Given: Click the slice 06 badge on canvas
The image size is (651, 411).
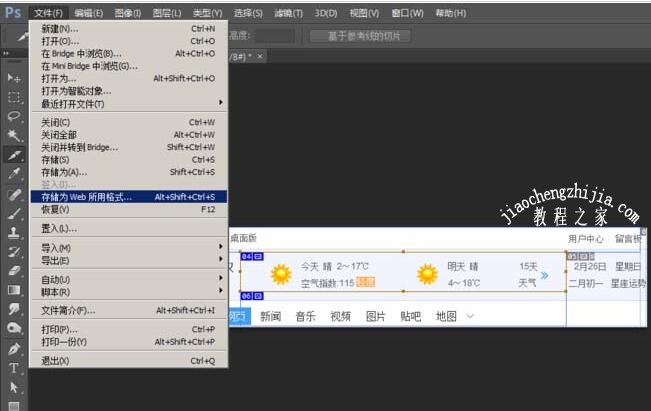Looking at the screenshot, I should pos(252,296).
